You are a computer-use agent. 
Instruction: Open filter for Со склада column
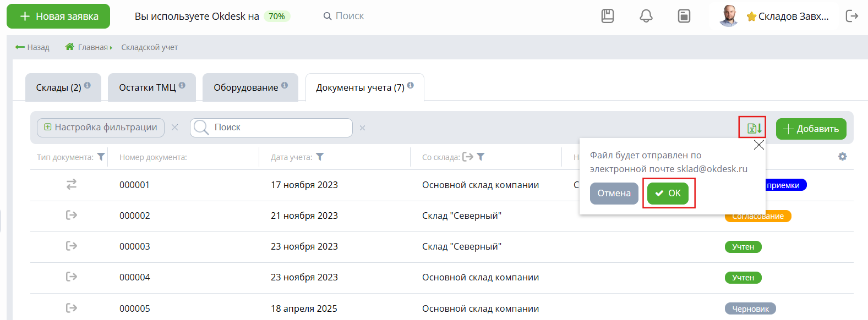point(481,157)
